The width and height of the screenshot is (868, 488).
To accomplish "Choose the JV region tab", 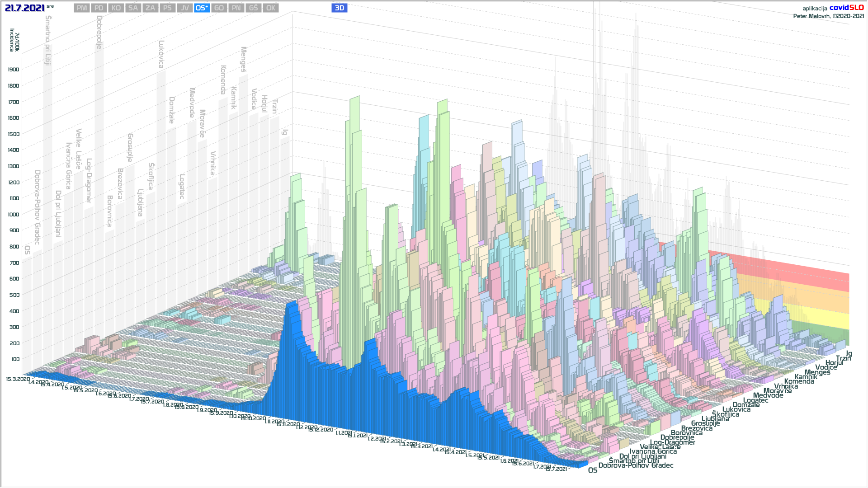I will click(184, 8).
